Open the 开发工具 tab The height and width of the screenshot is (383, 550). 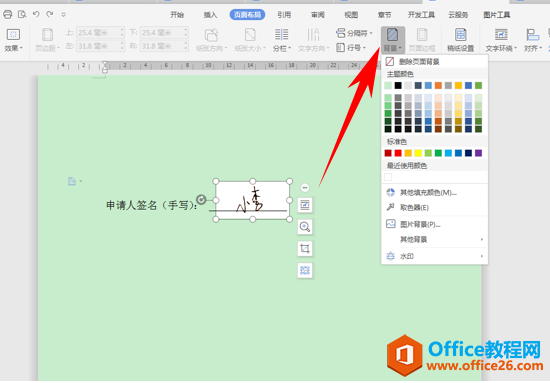pyautogui.click(x=421, y=15)
